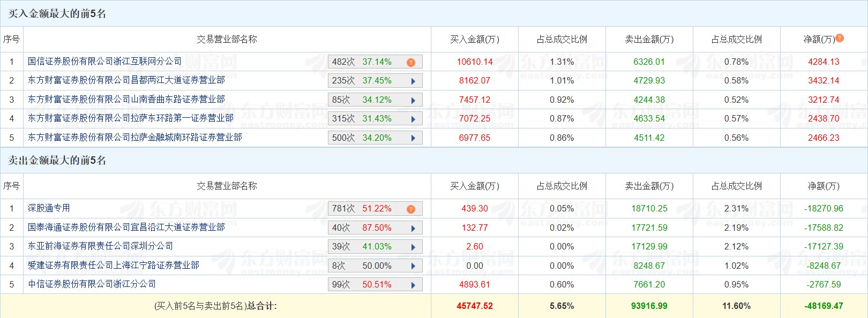
Task: Click blue arrow in 爱建证券上海江宁路 row
Action: click(413, 267)
